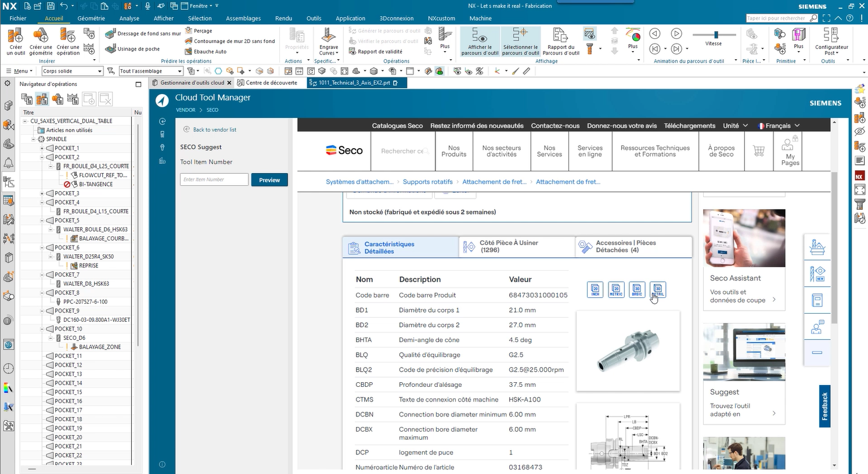The height and width of the screenshot is (474, 868).
Task: Toggle Afficher le parcours d'outil
Action: pos(480,42)
